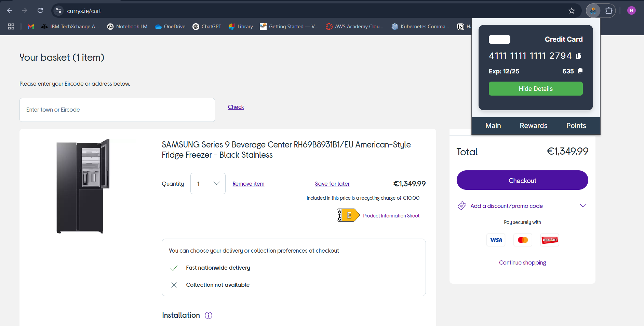Reload the currys.ie cart page
Viewport: 644px width, 326px height.
[x=40, y=11]
